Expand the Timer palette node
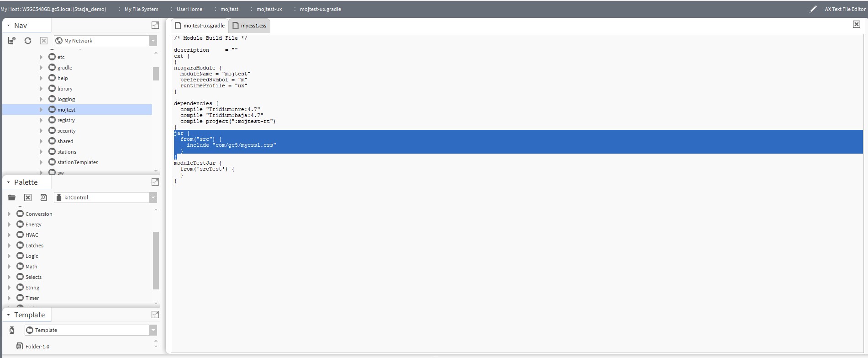 pyautogui.click(x=9, y=298)
